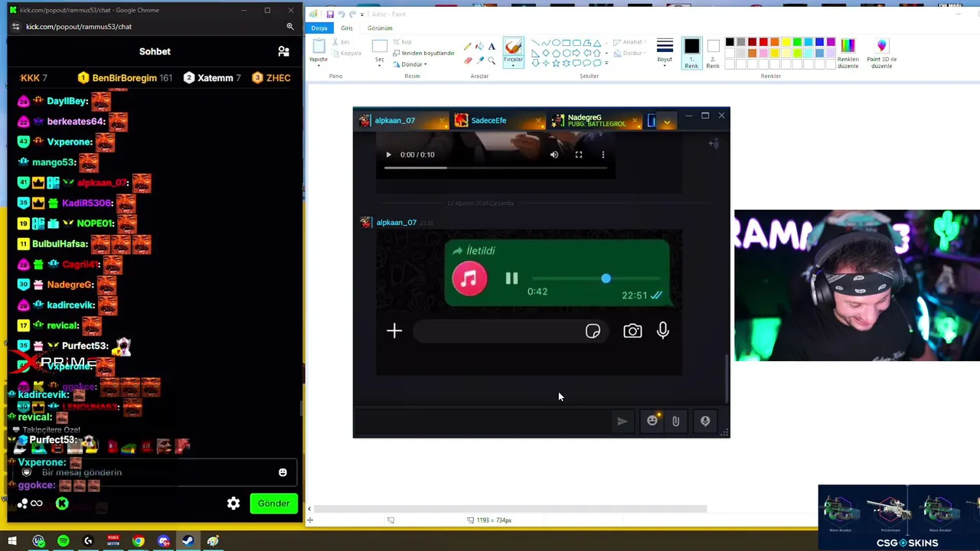Click Yeniden boyutlandır in Paint

point(423,53)
